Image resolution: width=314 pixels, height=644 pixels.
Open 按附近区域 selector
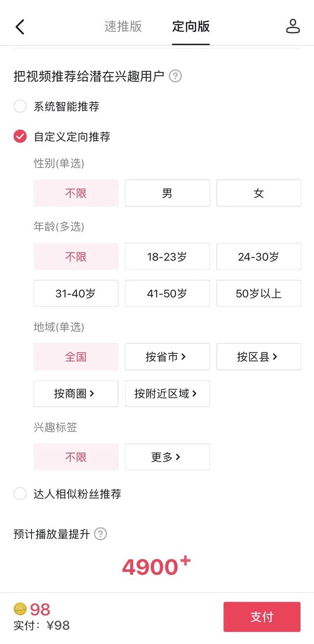pos(167,394)
